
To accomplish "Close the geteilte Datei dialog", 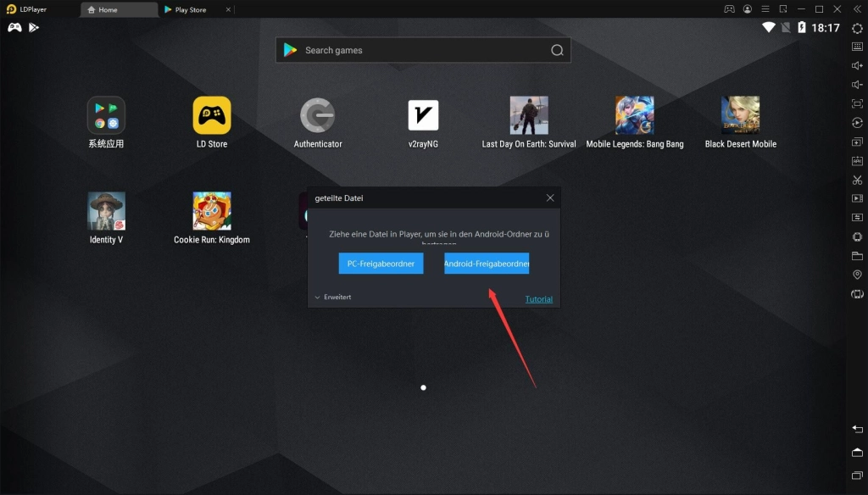I will [x=549, y=197].
